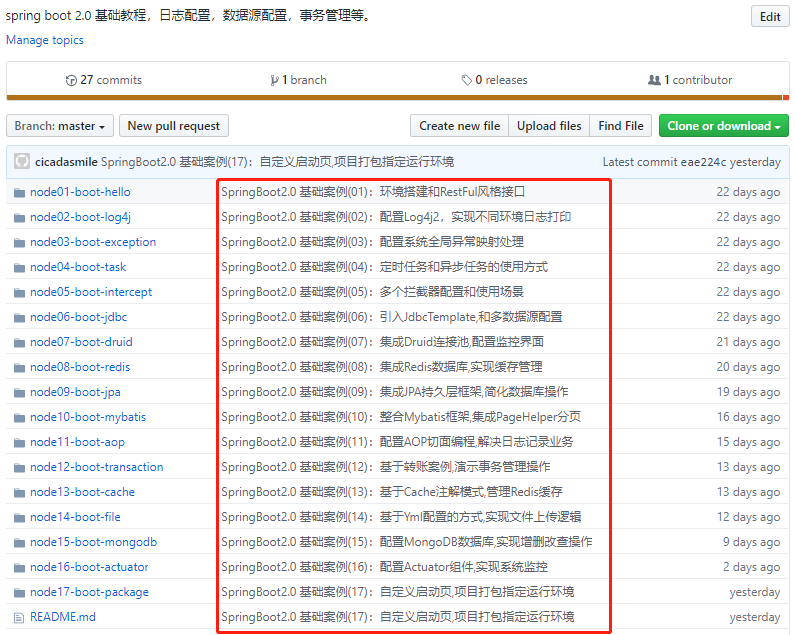Click the Find File button

point(621,126)
